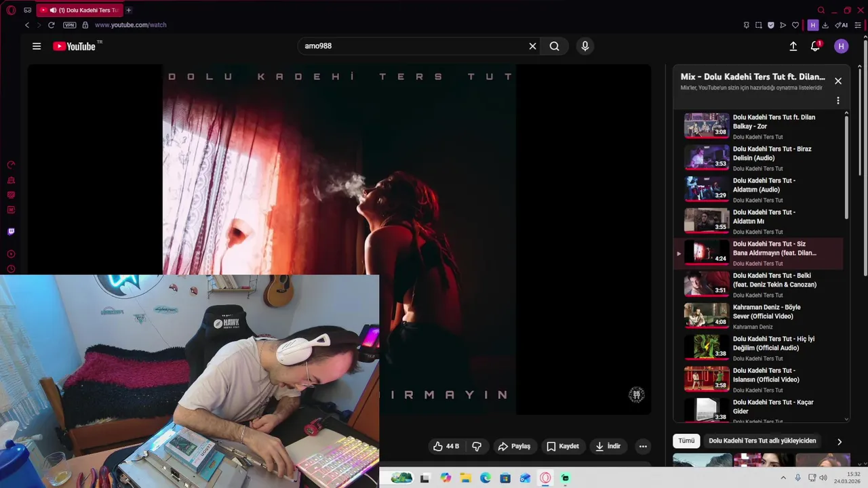Download the video with İndir
This screenshot has width=868, height=488.
608,446
